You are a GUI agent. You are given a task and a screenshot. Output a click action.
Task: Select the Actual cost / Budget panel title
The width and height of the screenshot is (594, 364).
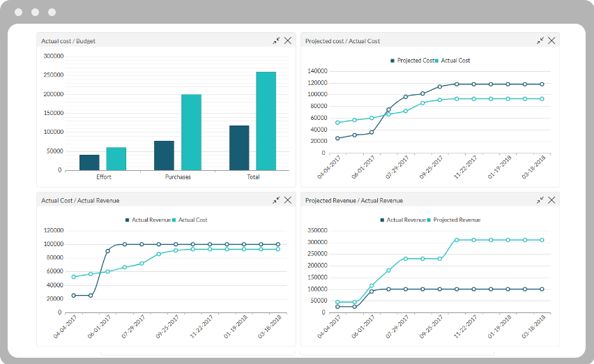pyautogui.click(x=68, y=41)
